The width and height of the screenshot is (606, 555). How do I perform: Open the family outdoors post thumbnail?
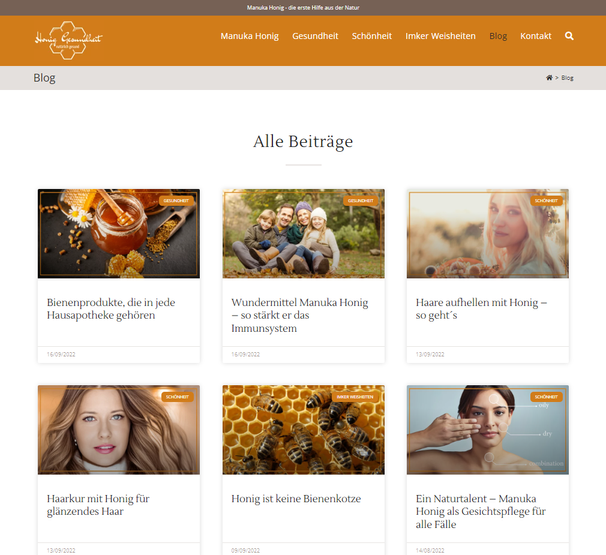303,233
